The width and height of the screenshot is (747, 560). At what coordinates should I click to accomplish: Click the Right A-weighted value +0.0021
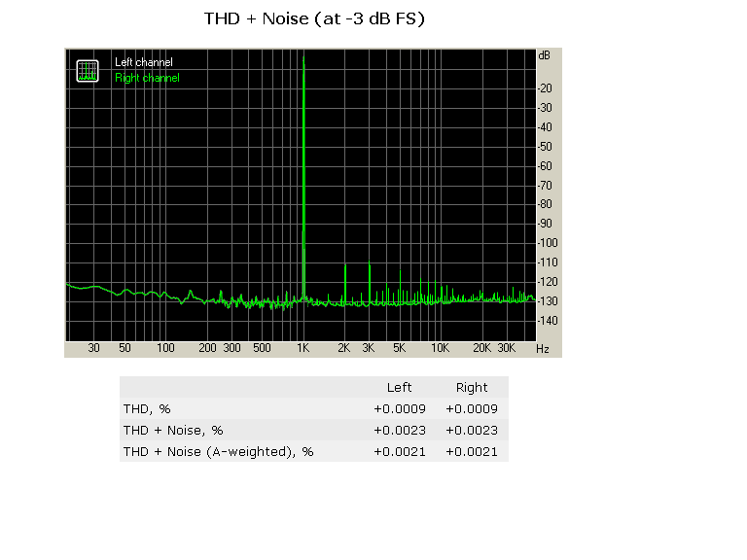click(472, 452)
